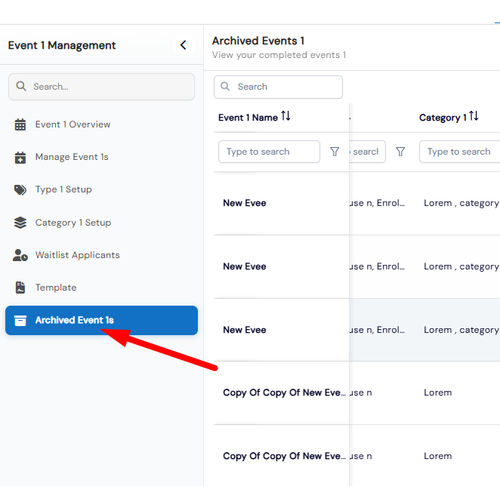Collapse the Event 1 Management sidebar
The width and height of the screenshot is (500, 486).
click(183, 45)
